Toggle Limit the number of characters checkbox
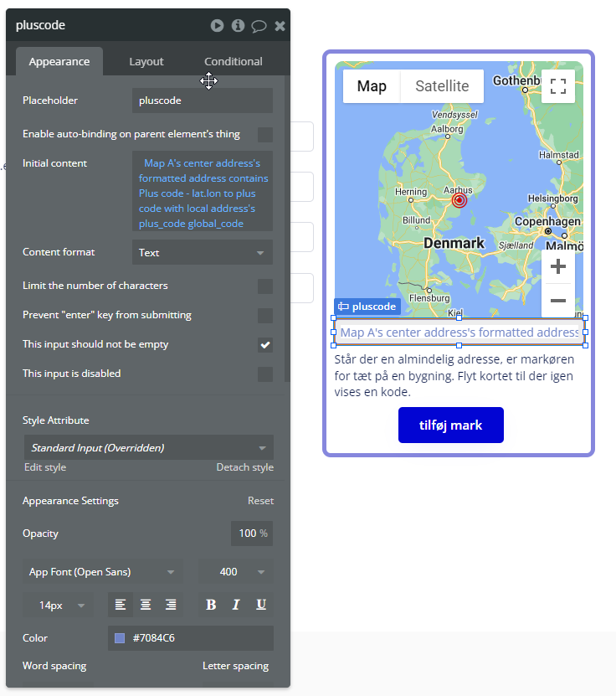Viewport: 616px width, 696px height. click(x=265, y=286)
